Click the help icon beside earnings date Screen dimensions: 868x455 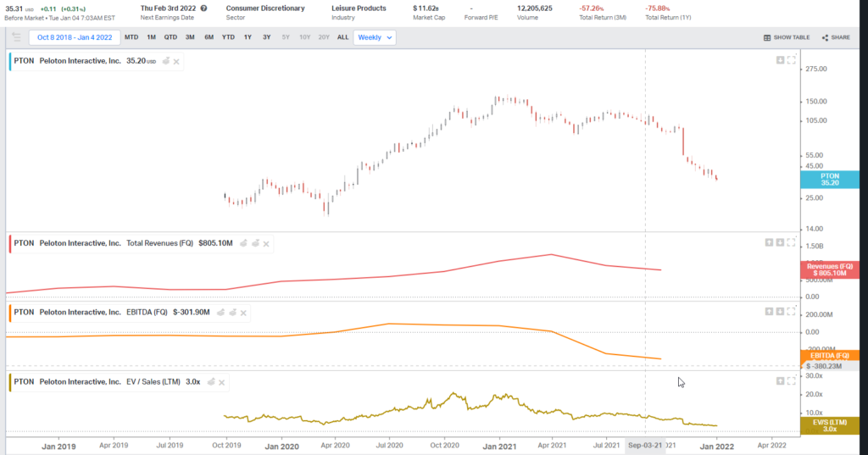(203, 8)
